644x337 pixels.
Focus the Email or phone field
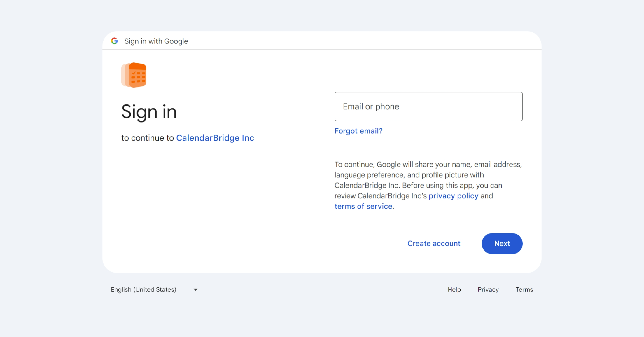click(x=428, y=106)
